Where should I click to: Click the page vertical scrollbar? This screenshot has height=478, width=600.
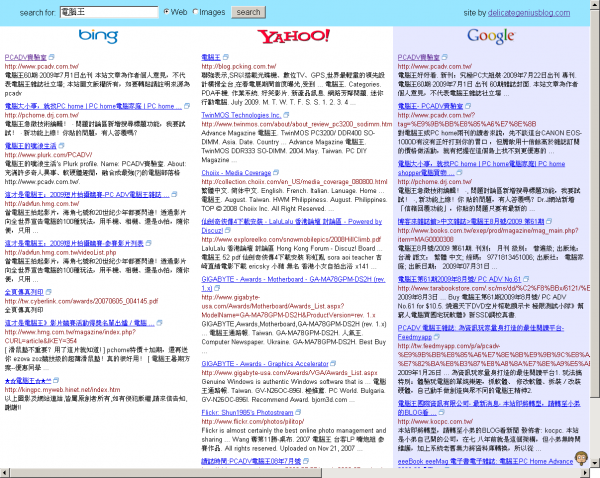[594, 240]
